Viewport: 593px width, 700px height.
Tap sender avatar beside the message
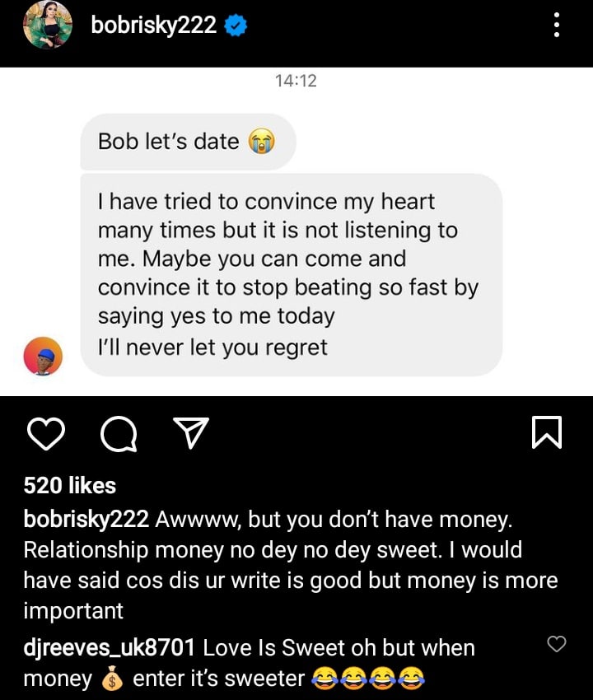pos(44,356)
